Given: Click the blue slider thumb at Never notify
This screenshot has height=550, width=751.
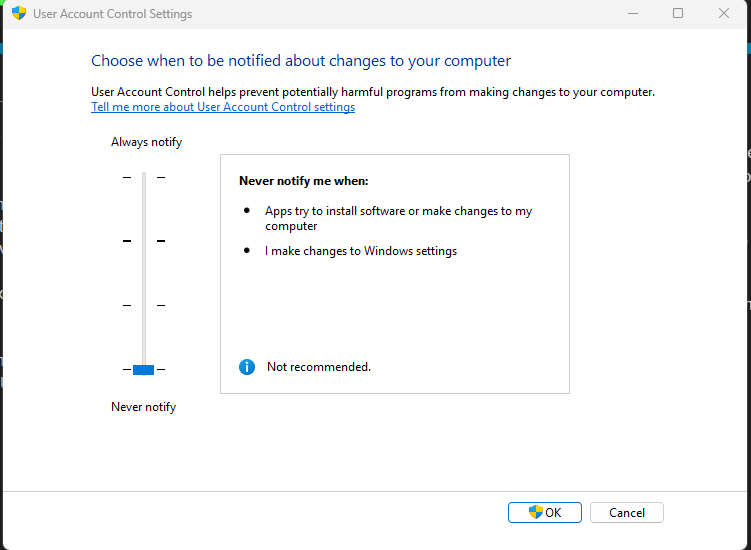Looking at the screenshot, I should 143,370.
